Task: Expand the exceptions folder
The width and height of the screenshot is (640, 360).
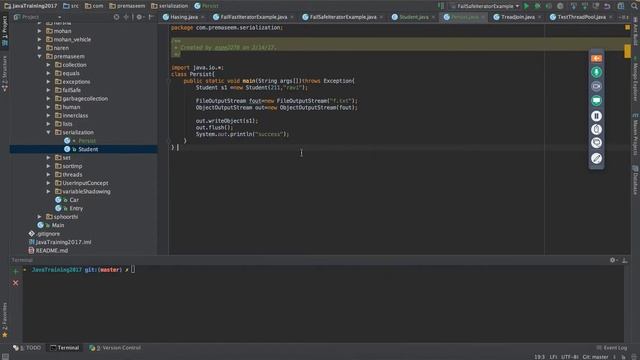Action: (49, 82)
